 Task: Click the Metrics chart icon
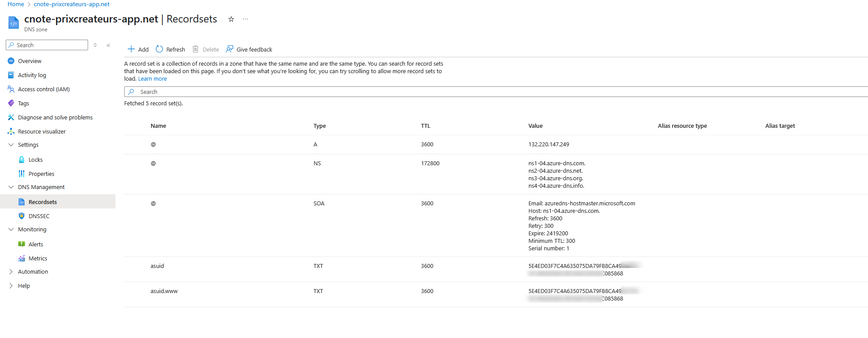coord(22,258)
